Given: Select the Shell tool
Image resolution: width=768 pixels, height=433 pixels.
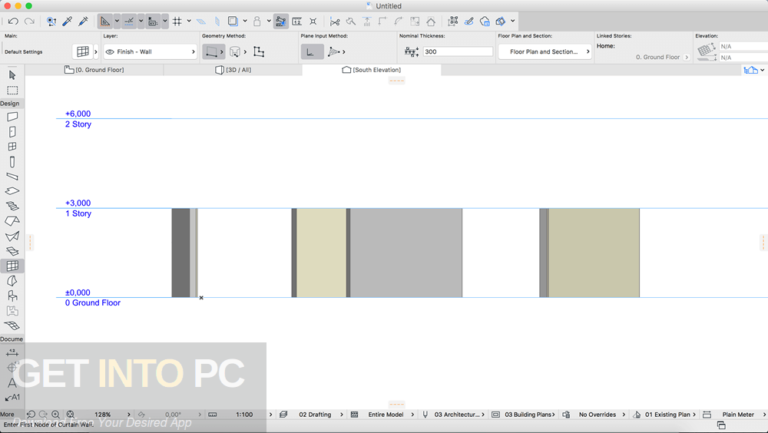Looking at the screenshot, I should pos(12,236).
